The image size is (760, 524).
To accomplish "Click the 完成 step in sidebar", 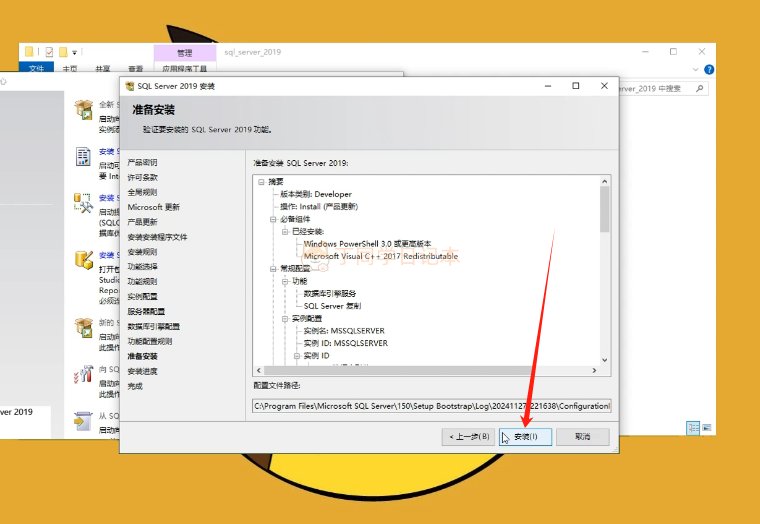I will (135, 386).
